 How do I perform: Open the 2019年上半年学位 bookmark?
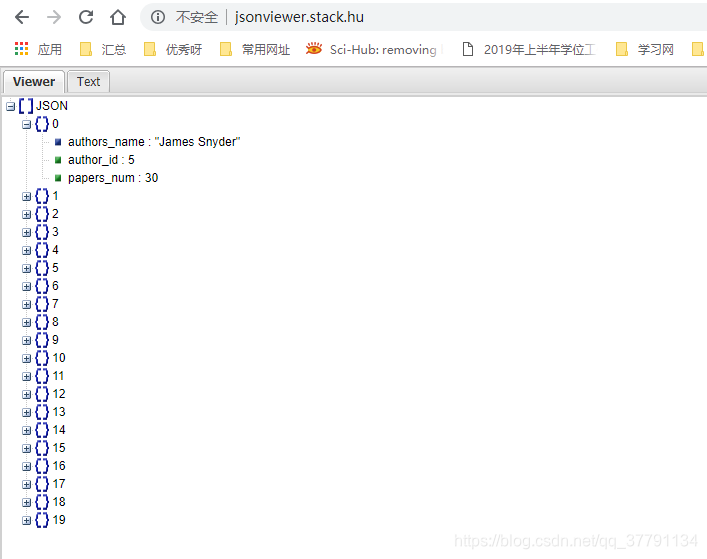tap(529, 49)
